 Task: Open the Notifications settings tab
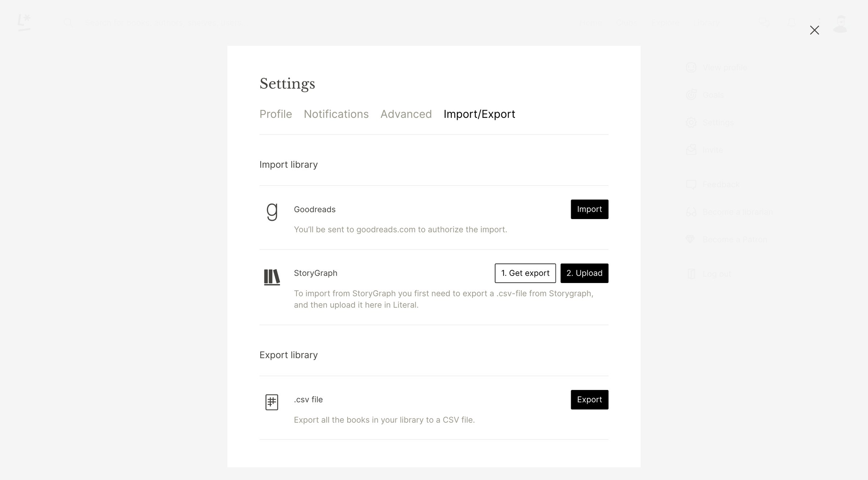coord(336,114)
